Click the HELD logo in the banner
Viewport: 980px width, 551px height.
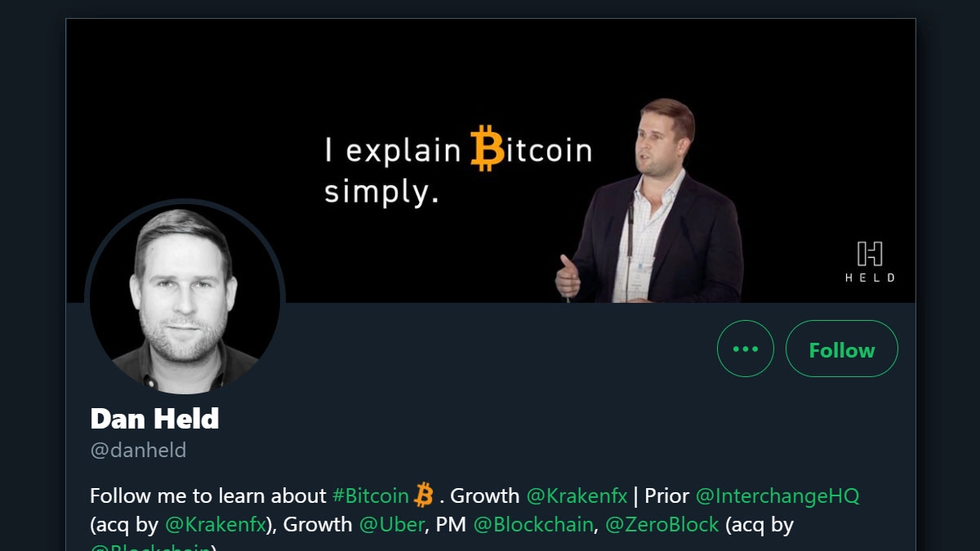click(869, 260)
